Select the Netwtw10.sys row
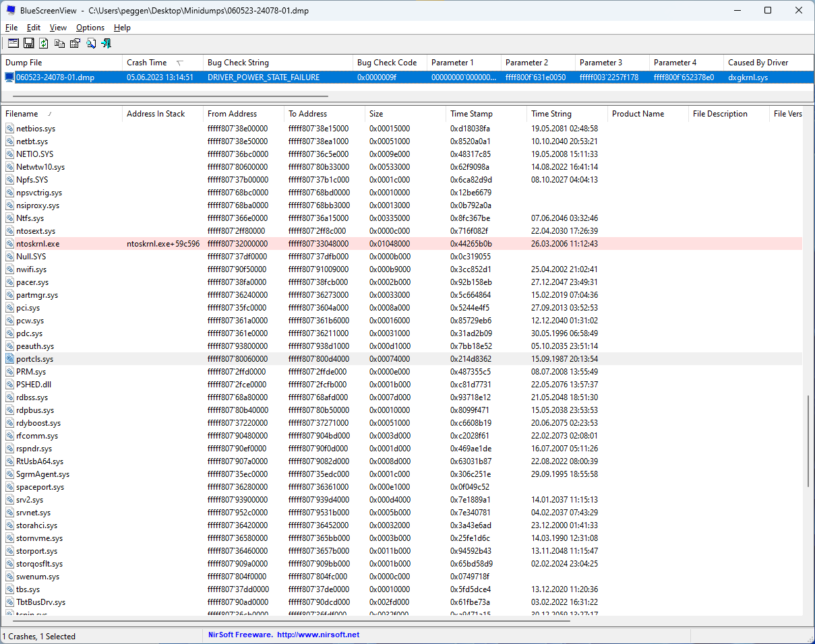 tap(402, 167)
